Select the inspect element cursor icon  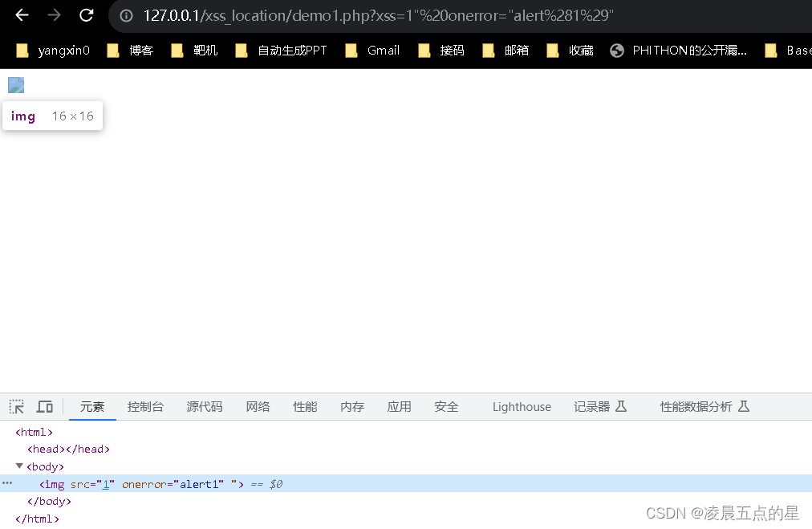coord(16,406)
